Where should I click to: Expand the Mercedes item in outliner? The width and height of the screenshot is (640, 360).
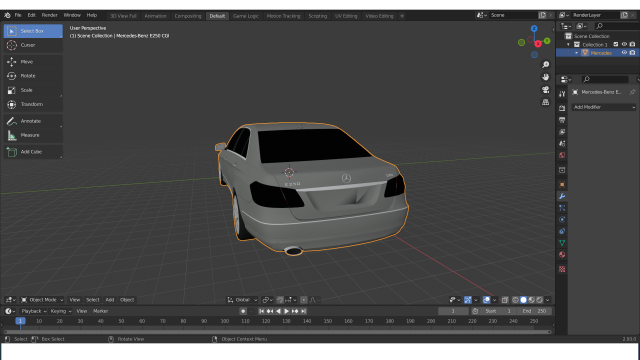point(577,53)
